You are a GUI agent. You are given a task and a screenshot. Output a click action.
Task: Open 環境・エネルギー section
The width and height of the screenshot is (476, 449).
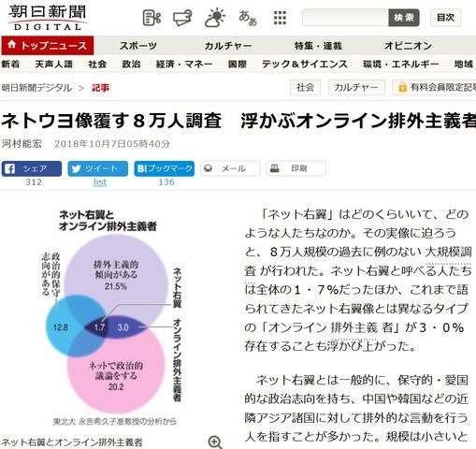[401, 65]
